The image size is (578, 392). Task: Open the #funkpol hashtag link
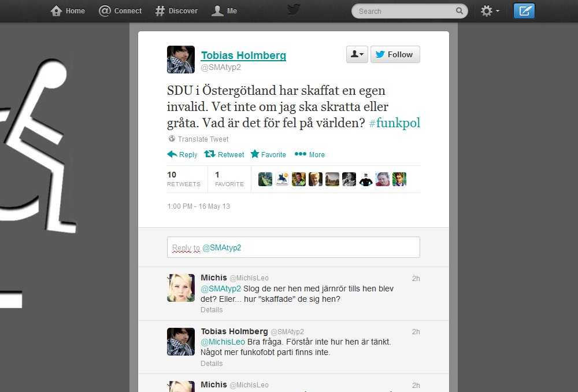[394, 123]
